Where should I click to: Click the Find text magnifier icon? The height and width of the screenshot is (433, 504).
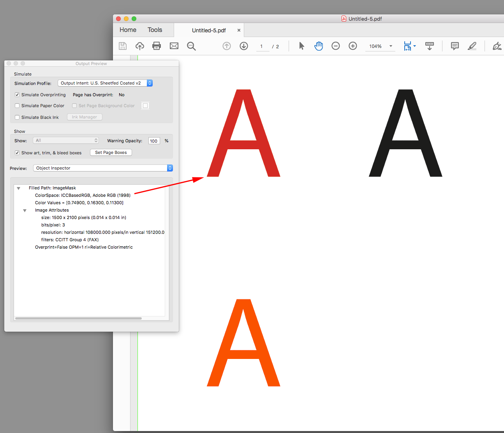pos(191,46)
